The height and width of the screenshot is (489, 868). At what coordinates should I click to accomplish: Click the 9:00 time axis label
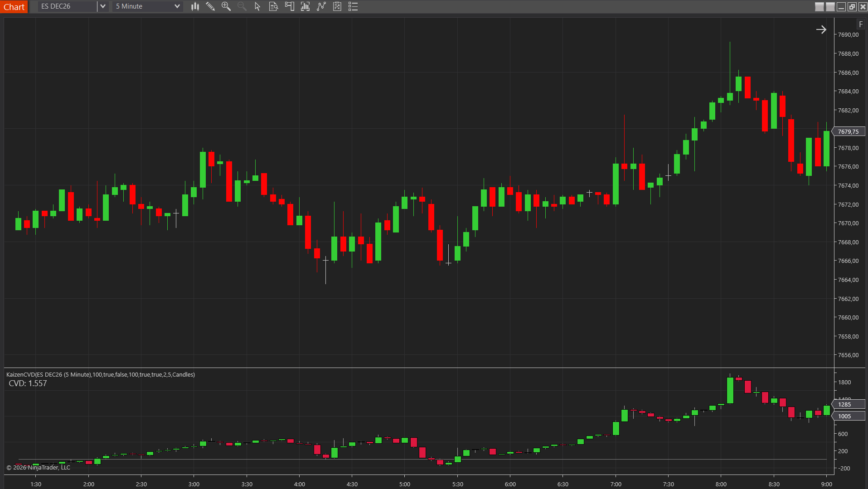pos(827,484)
